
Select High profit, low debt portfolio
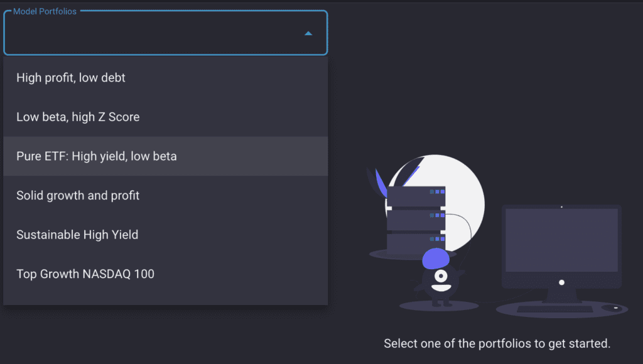(165, 78)
